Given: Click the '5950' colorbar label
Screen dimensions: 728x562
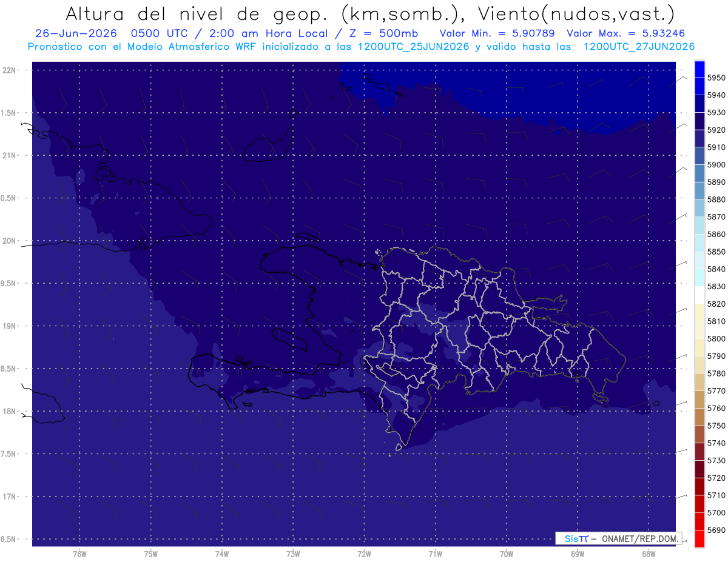Looking at the screenshot, I should coord(716,78).
